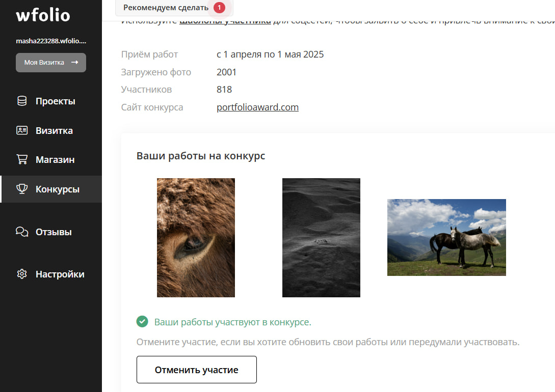Click the Конкурсы trophy icon
Image resolution: width=555 pixels, height=392 pixels.
[22, 189]
